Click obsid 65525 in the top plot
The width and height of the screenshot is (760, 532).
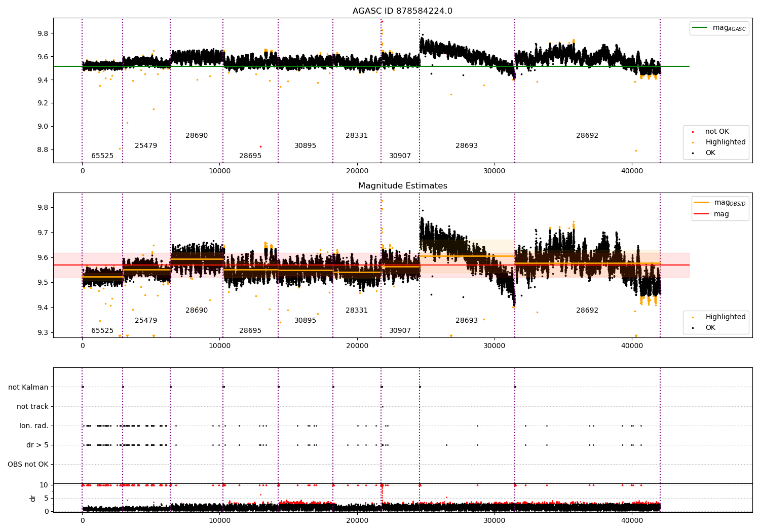tap(102, 156)
